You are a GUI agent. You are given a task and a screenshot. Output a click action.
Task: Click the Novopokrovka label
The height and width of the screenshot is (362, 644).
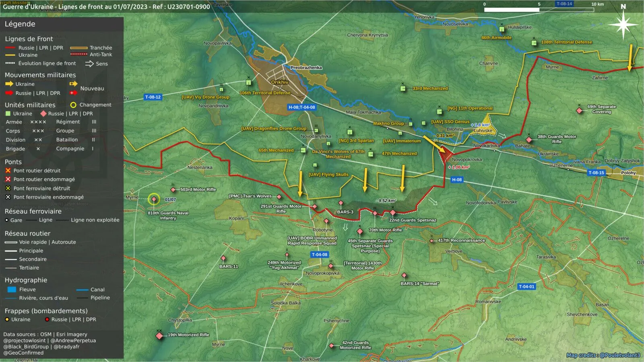pyautogui.click(x=467, y=160)
